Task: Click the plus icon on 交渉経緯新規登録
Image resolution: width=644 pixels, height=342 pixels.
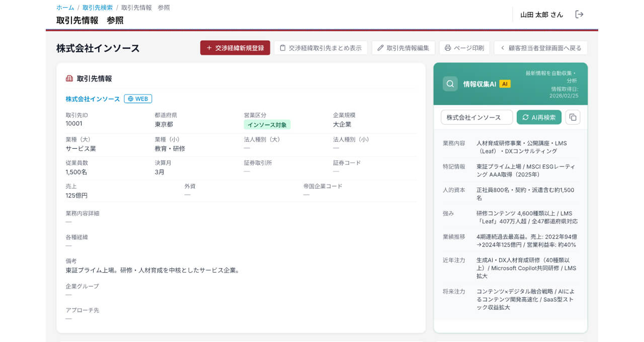Action: point(209,47)
